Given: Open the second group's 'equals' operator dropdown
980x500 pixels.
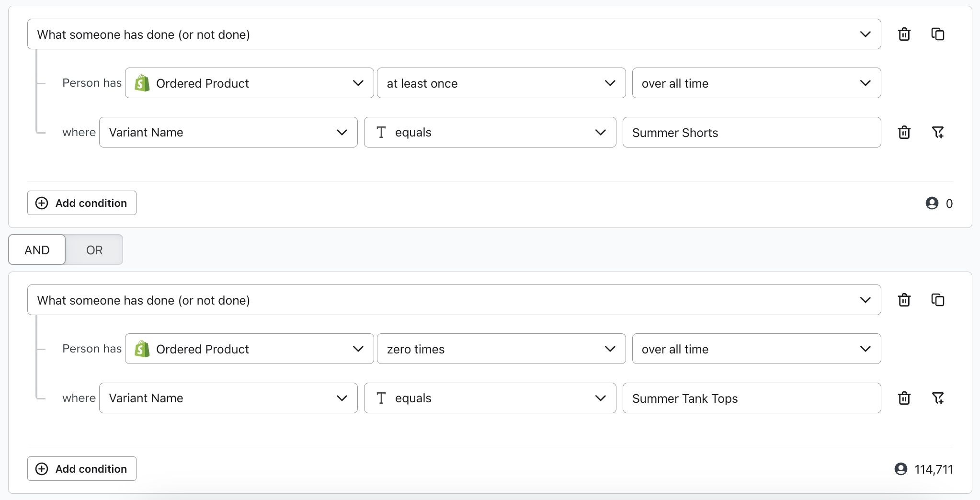Looking at the screenshot, I should click(490, 398).
